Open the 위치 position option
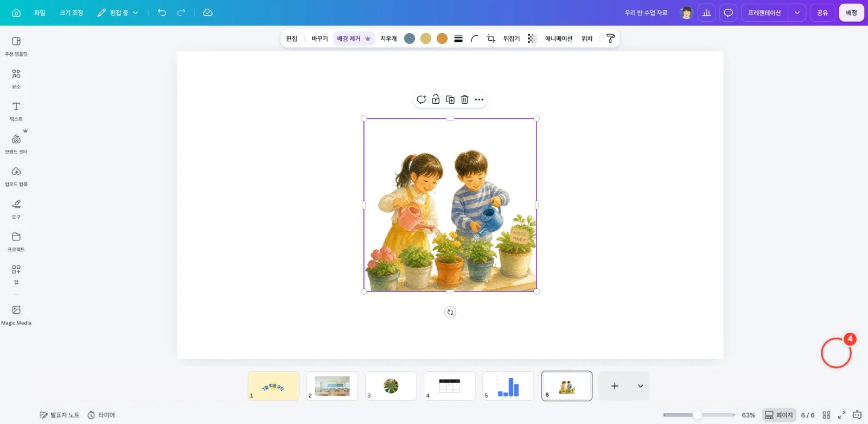Screen dimensions: 868x424 (x=587, y=39)
